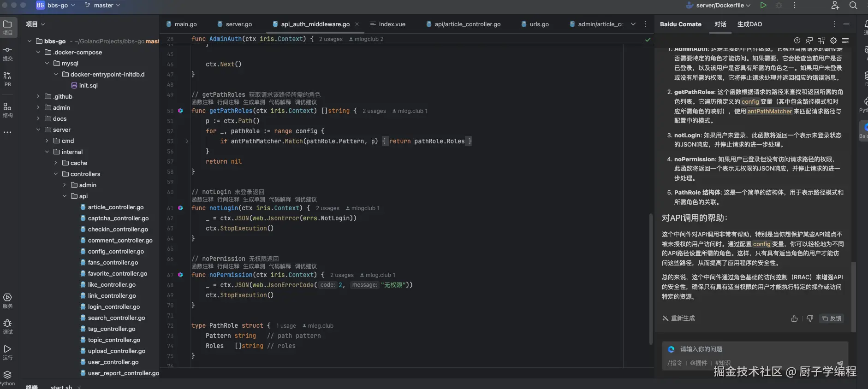Click 调优建议 above noPermission
Viewport: 868px width, 389px height.
click(x=306, y=266)
